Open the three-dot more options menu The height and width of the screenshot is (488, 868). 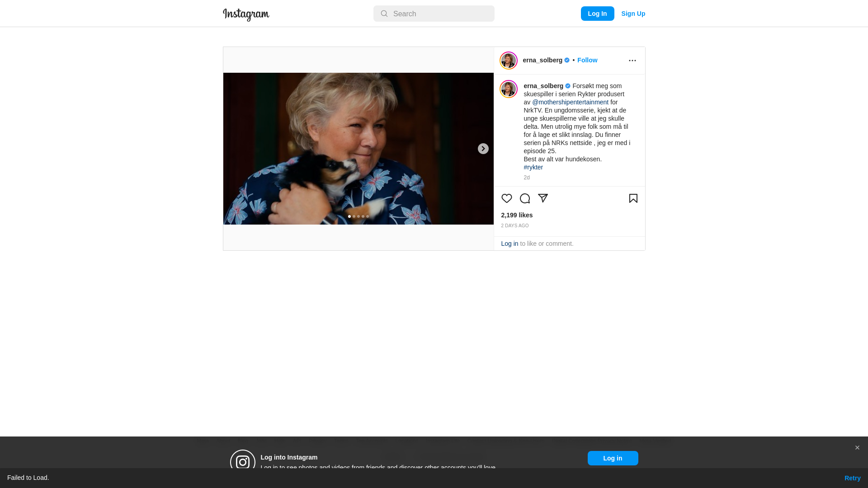pos(632,61)
